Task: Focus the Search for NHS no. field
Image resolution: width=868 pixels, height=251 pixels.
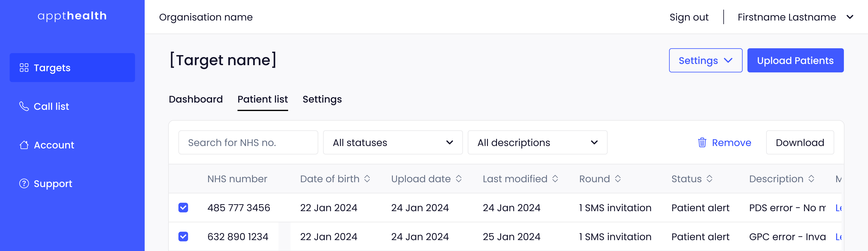Action: coord(248,142)
